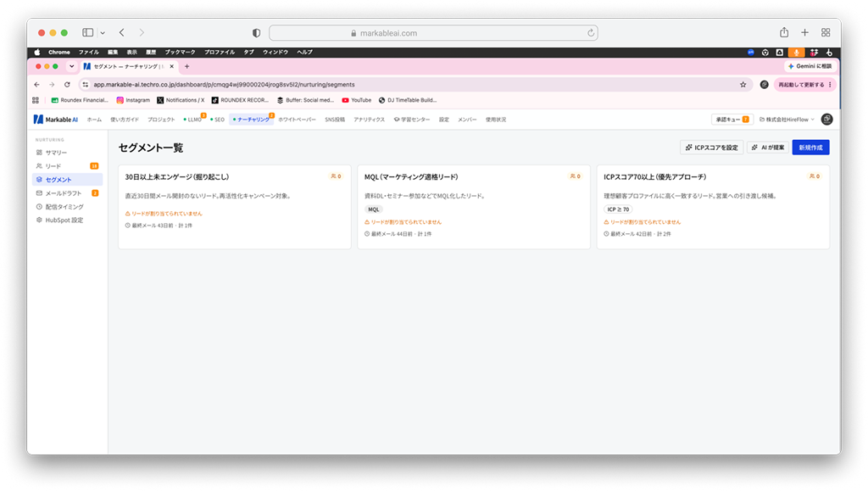Bookmark this page with the star icon
Viewport: 868px width, 491px height.
coord(743,85)
